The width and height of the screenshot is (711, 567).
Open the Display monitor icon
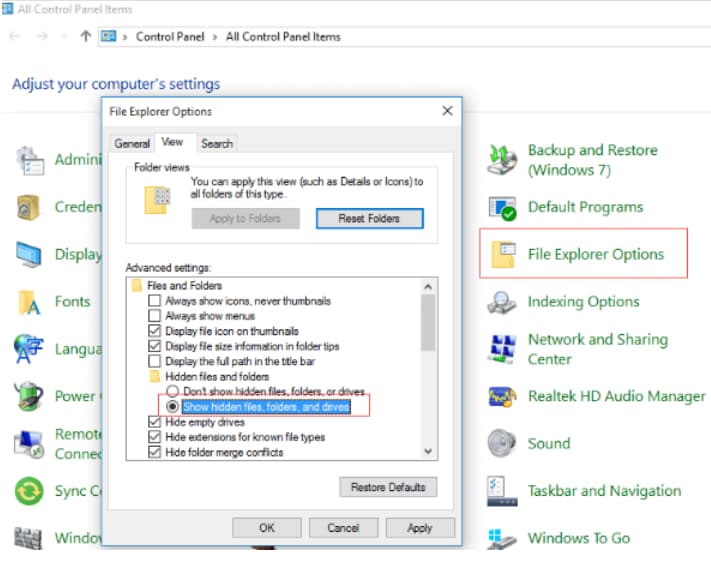[x=29, y=254]
